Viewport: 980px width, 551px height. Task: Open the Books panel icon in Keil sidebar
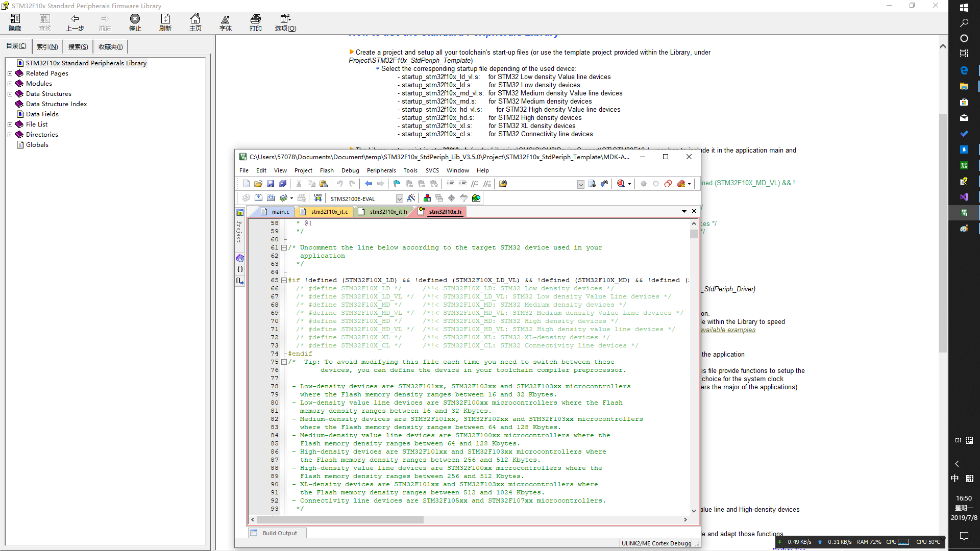tap(240, 258)
